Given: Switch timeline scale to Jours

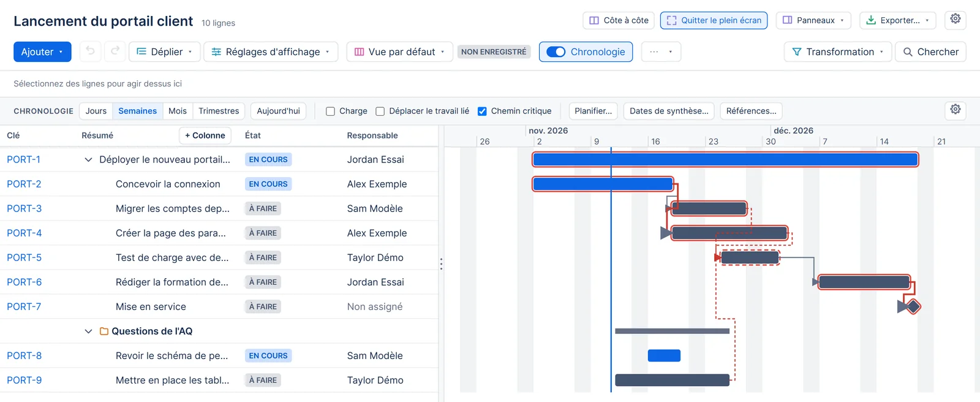Looking at the screenshot, I should [96, 111].
